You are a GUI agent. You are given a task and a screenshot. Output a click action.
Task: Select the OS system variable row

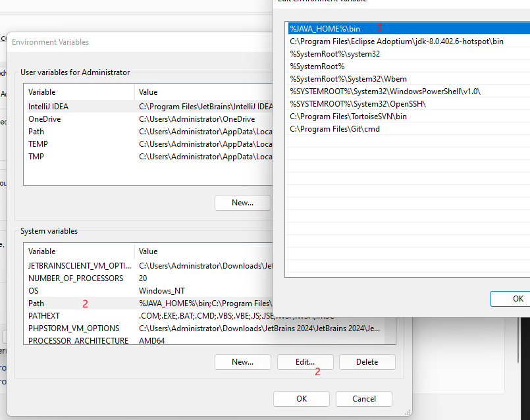tap(148, 291)
